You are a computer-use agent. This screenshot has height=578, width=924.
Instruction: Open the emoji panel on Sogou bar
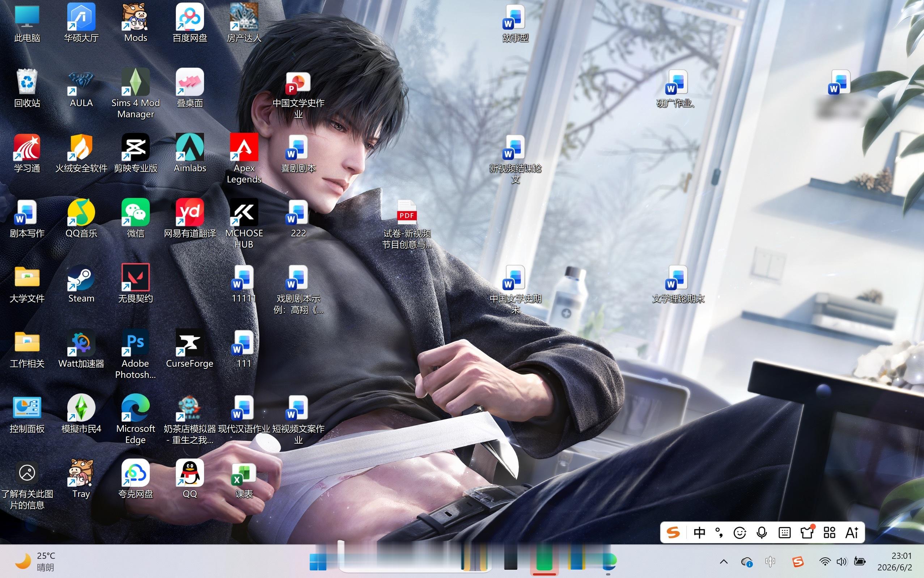[740, 532]
